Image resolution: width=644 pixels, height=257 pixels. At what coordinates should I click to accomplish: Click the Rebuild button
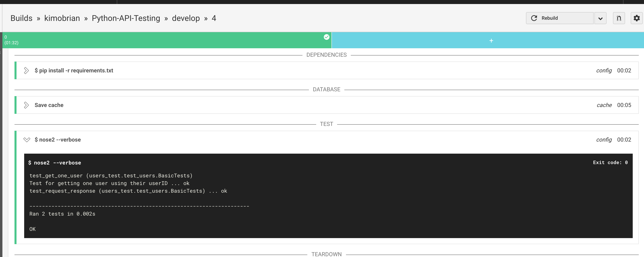click(559, 18)
